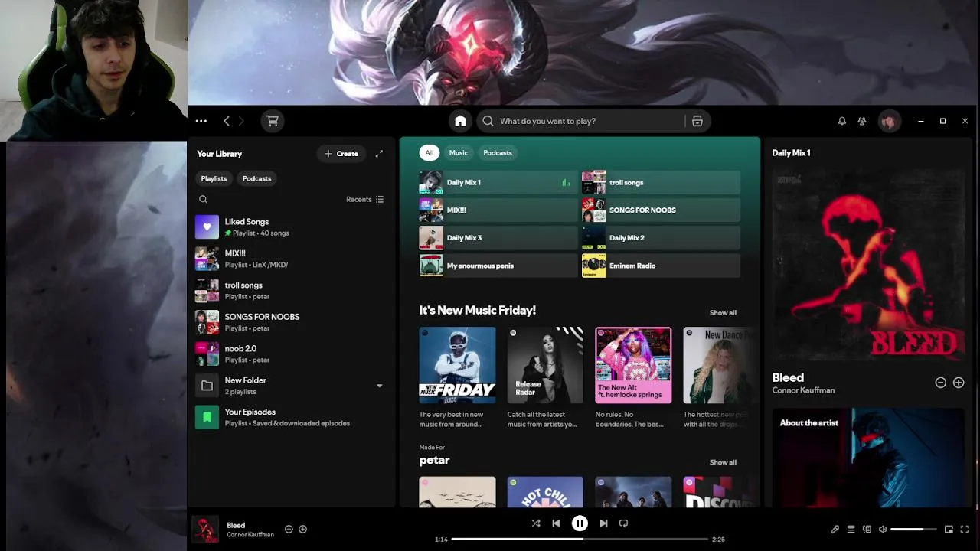Open MIX!!! shortcut tile in home grid

tap(498, 210)
